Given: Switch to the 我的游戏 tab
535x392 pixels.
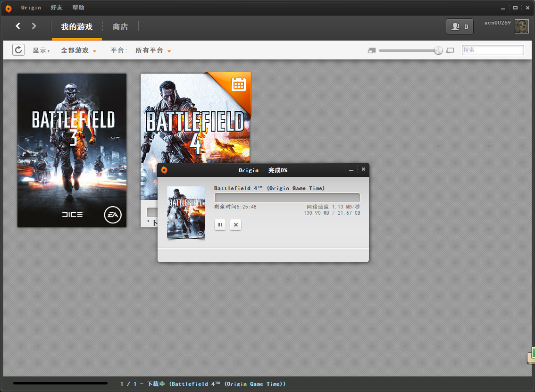Looking at the screenshot, I should coord(77,26).
